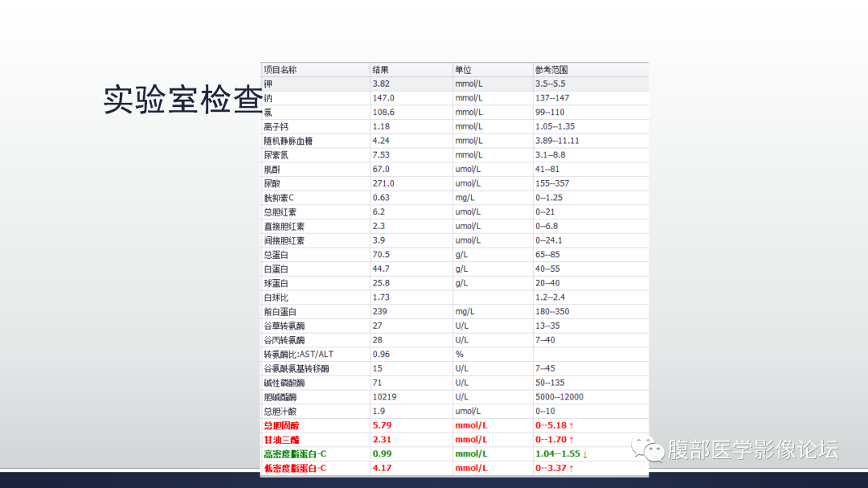The image size is (868, 488).
Task: Click the 结果 column header
Action: [x=381, y=70]
